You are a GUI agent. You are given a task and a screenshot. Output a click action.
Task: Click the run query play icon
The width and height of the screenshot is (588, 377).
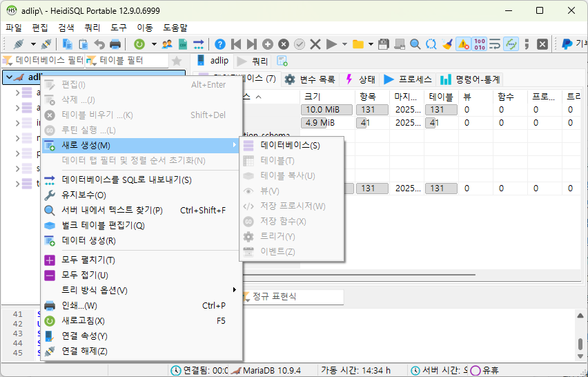[331, 44]
